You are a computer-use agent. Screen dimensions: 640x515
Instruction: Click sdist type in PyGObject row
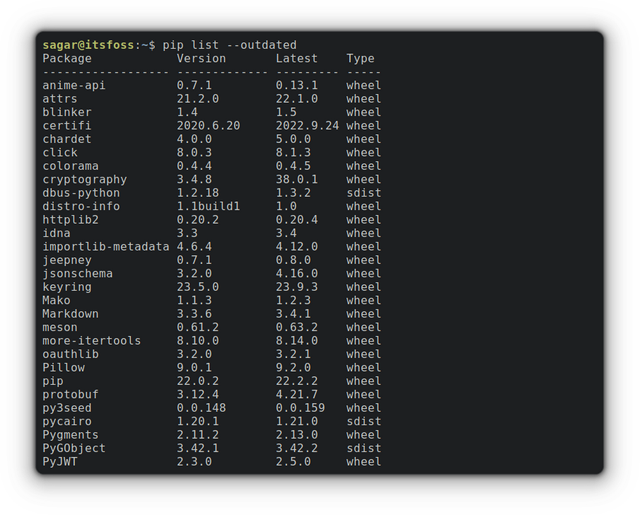pos(364,448)
